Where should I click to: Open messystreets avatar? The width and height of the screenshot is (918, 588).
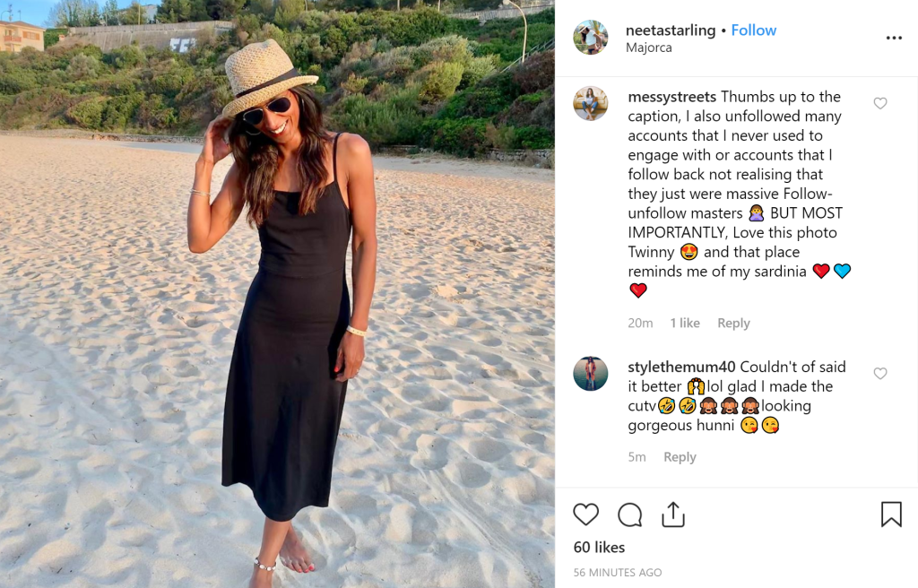point(591,104)
